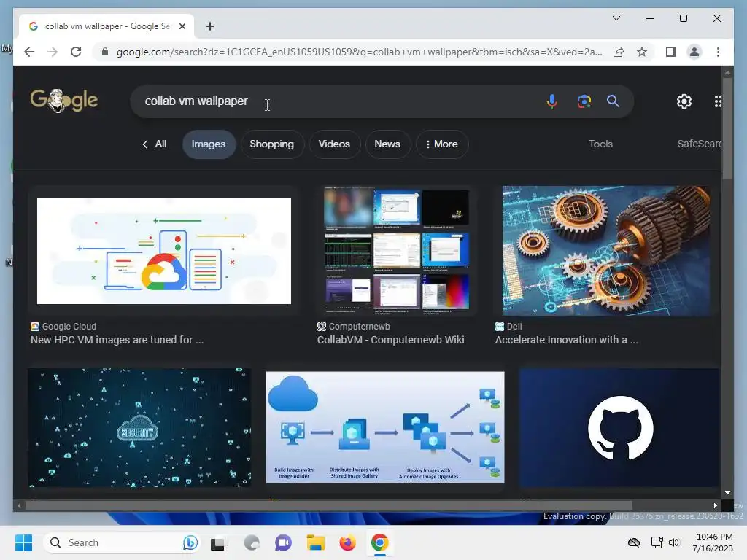The height and width of the screenshot is (560, 747).
Task: Close the collab vm wallpaper tab
Action: tap(182, 26)
